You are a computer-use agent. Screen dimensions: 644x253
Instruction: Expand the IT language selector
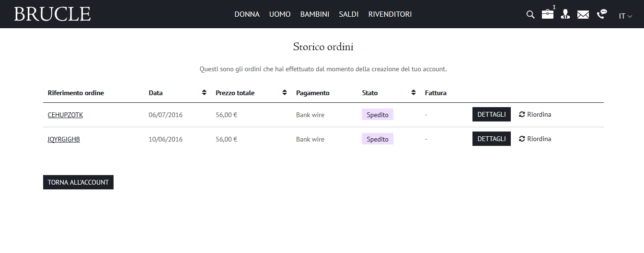(x=625, y=16)
